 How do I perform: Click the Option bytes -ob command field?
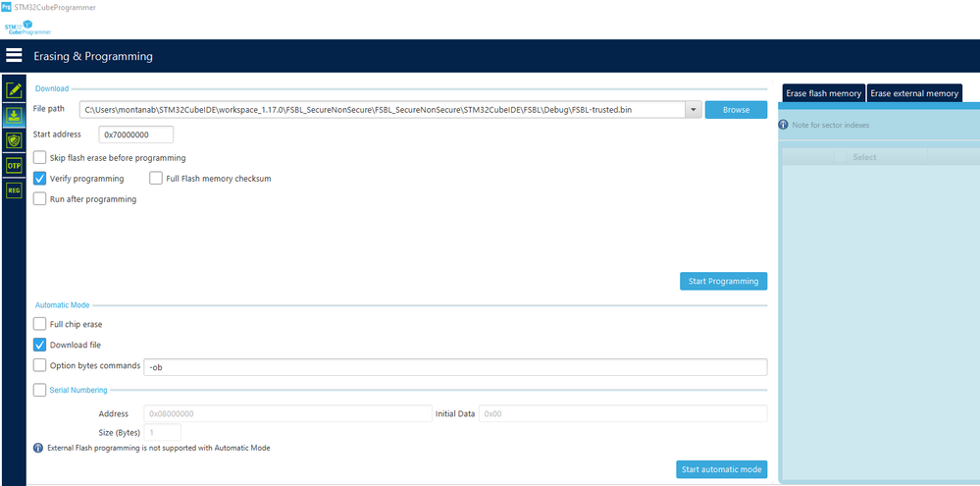(x=455, y=367)
